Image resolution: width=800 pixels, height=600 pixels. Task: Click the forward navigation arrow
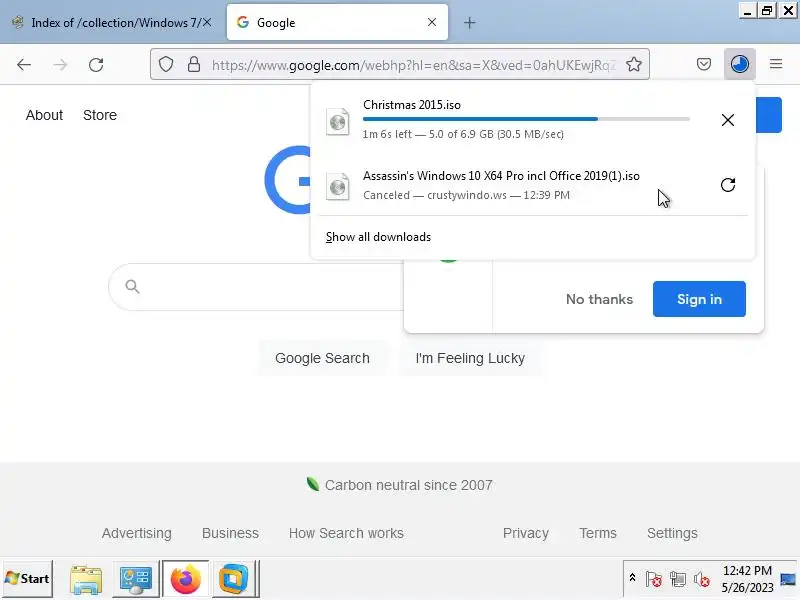point(60,65)
